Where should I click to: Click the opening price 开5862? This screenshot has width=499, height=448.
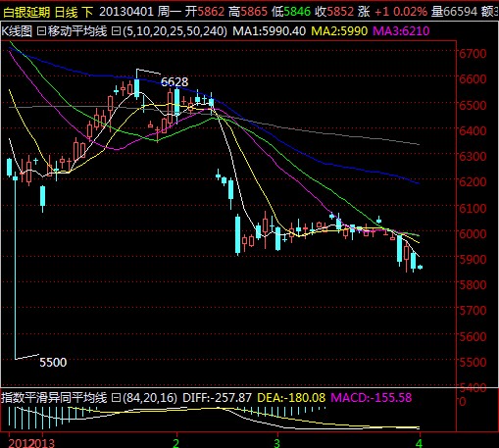pyautogui.click(x=205, y=12)
